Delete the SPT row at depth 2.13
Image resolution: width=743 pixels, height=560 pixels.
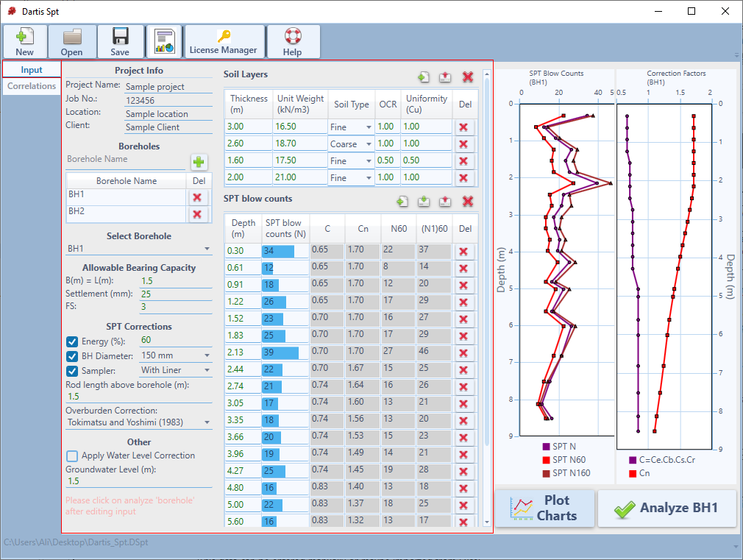[x=463, y=353]
